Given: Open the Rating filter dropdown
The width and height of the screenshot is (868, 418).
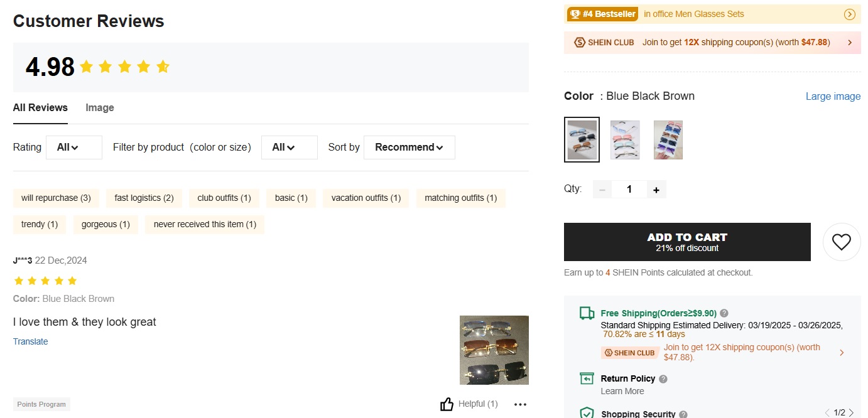Looking at the screenshot, I should click(x=73, y=147).
